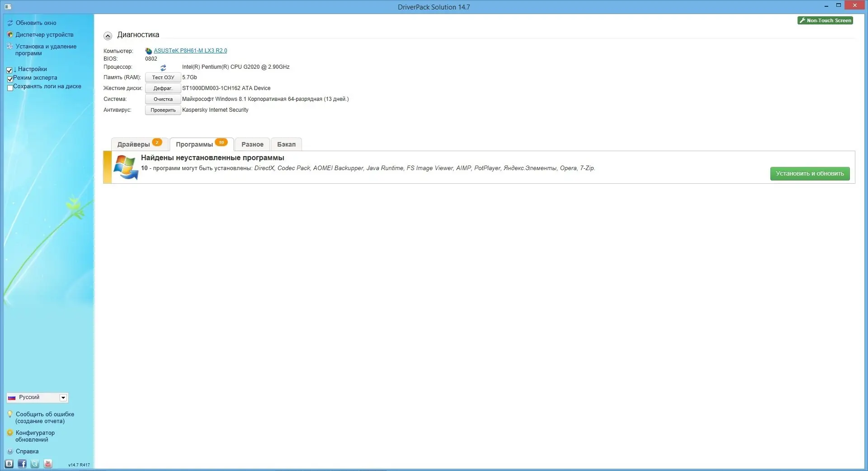Image resolution: width=868 pixels, height=471 pixels.
Task: Click the Windows logo icon in programs panel
Action: (x=126, y=167)
